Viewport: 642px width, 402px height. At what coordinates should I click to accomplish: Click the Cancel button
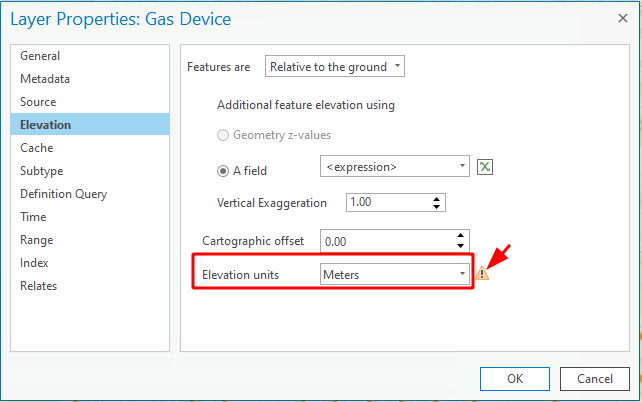tap(595, 379)
